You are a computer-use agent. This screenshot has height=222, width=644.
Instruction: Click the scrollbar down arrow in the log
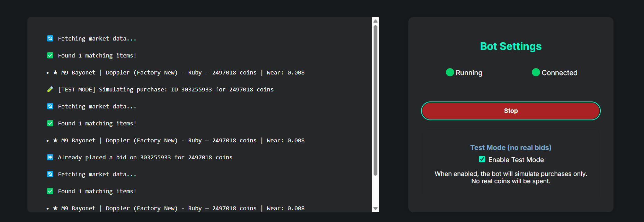tap(375, 208)
